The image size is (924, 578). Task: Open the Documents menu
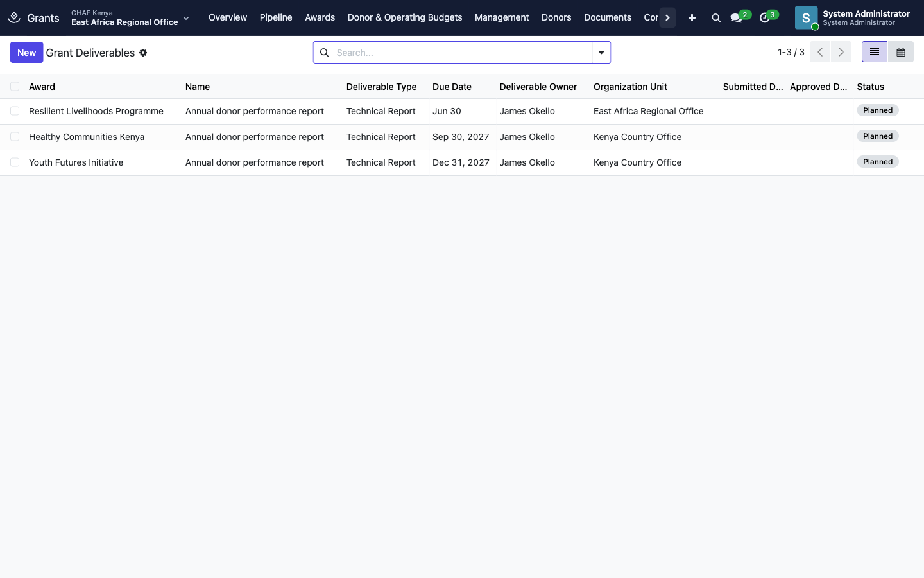point(608,18)
